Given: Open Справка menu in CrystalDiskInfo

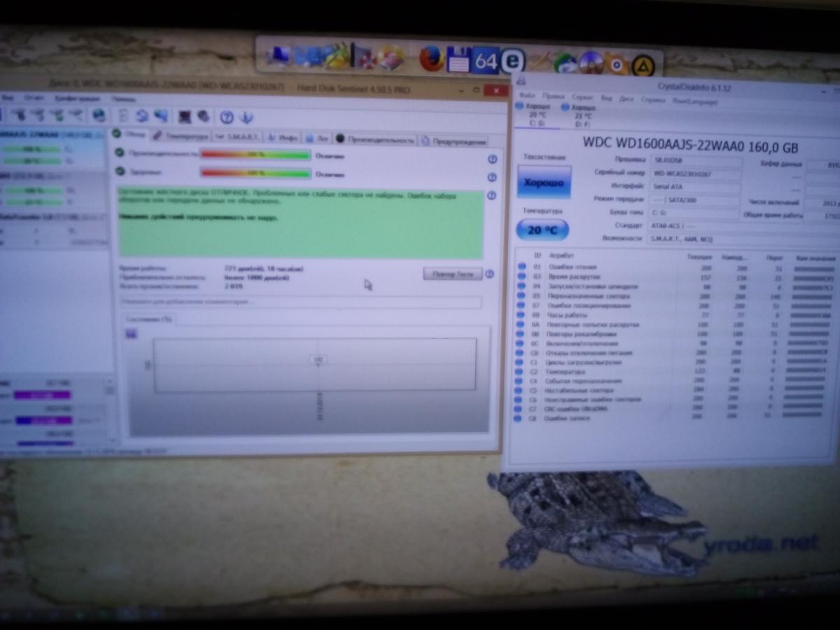Looking at the screenshot, I should 653,99.
